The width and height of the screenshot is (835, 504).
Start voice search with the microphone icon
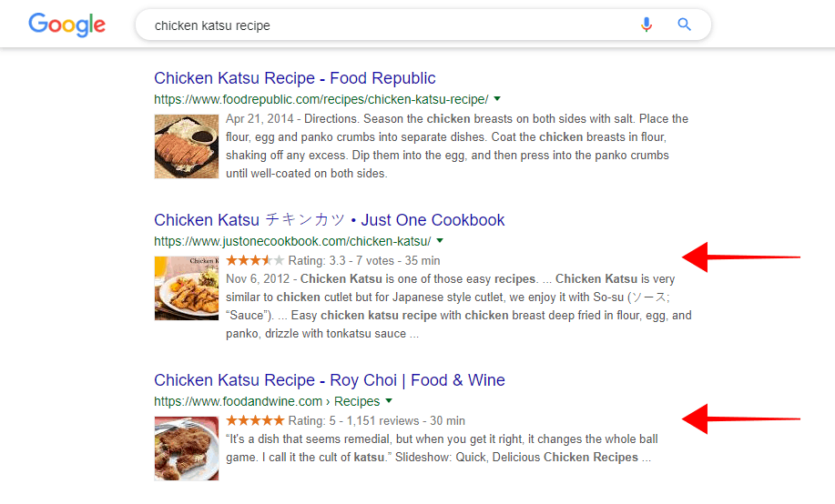(x=647, y=25)
